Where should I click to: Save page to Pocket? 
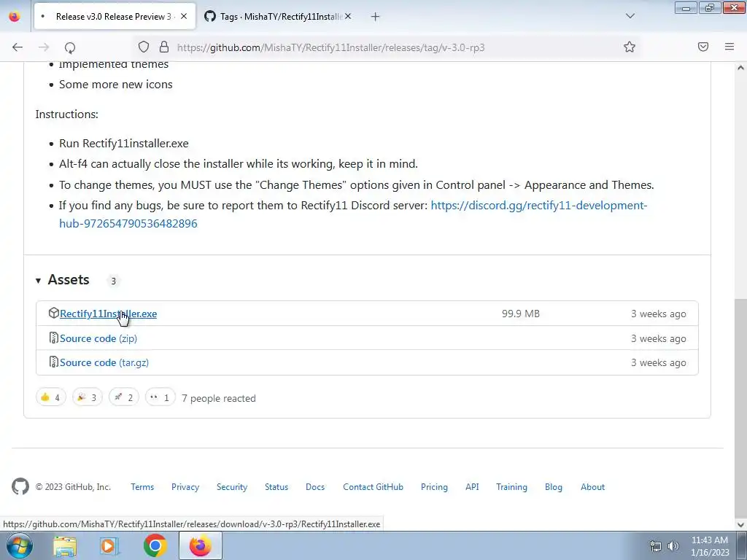pos(703,47)
